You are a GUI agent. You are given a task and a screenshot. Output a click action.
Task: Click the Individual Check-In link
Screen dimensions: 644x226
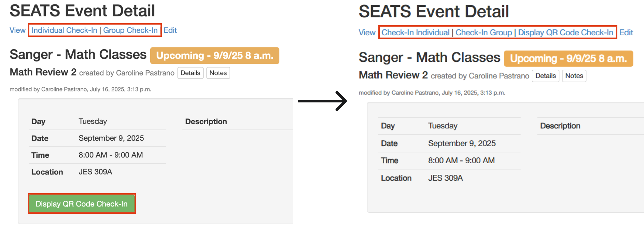point(64,30)
